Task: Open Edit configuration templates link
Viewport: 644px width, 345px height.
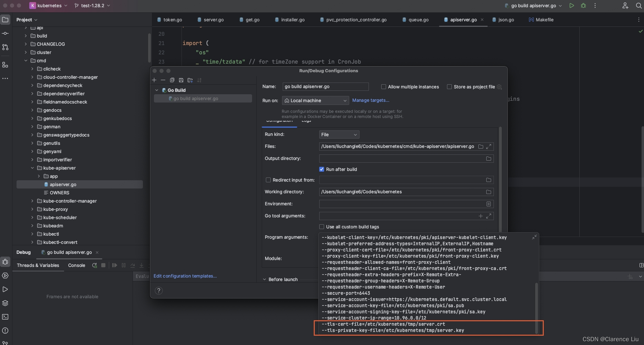Action: [x=185, y=276]
